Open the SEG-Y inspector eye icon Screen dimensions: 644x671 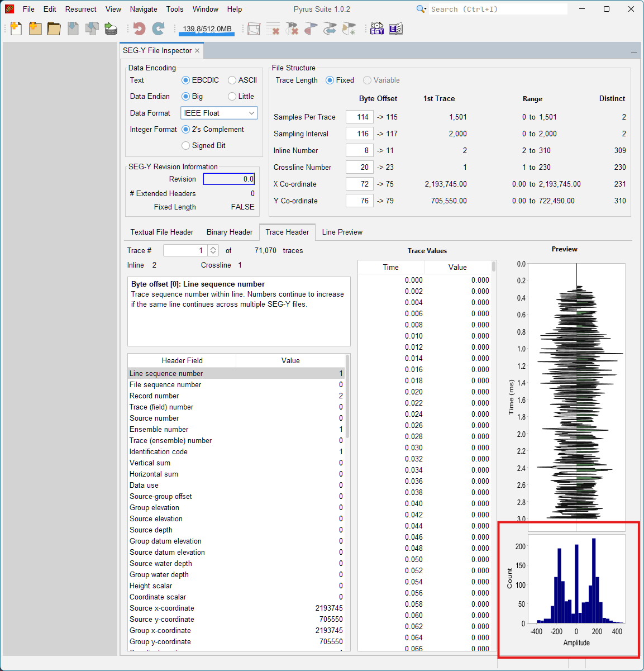point(377,28)
